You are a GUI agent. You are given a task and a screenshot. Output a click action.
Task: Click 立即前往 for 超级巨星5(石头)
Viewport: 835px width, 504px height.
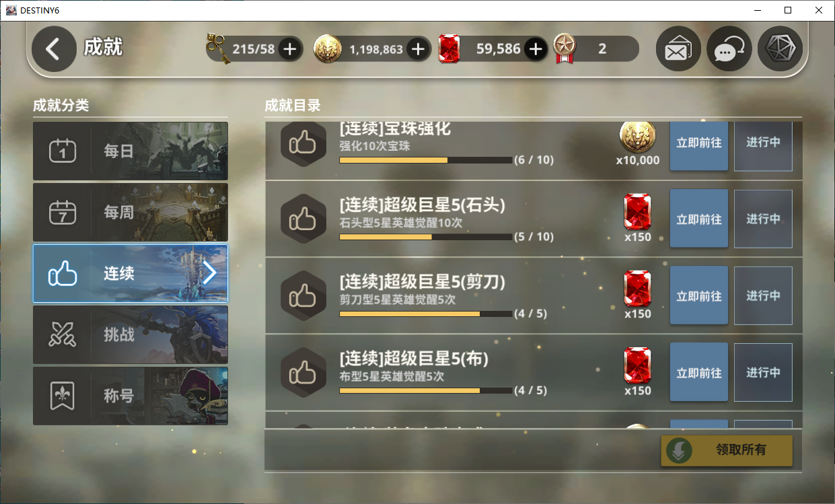pyautogui.click(x=699, y=219)
